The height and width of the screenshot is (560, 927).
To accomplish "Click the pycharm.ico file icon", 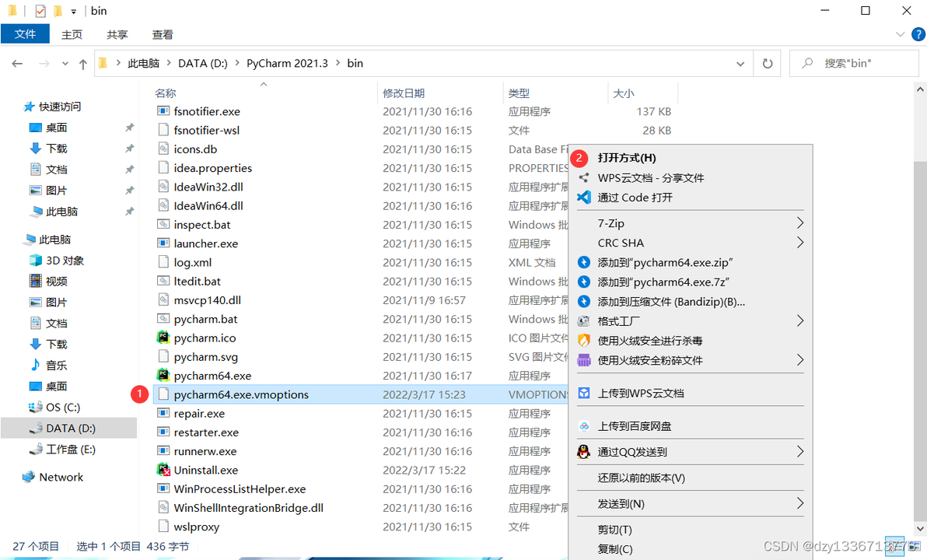I will coord(163,338).
